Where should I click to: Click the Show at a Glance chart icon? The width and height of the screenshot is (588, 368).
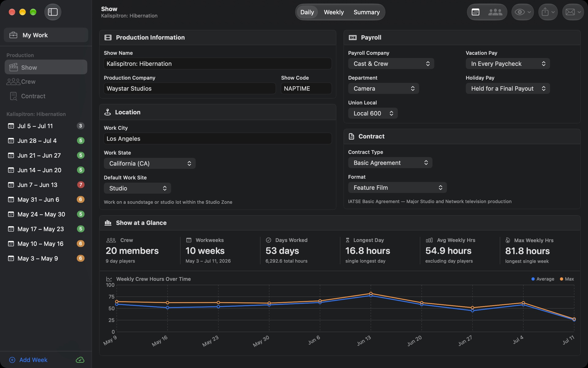pyautogui.click(x=108, y=223)
